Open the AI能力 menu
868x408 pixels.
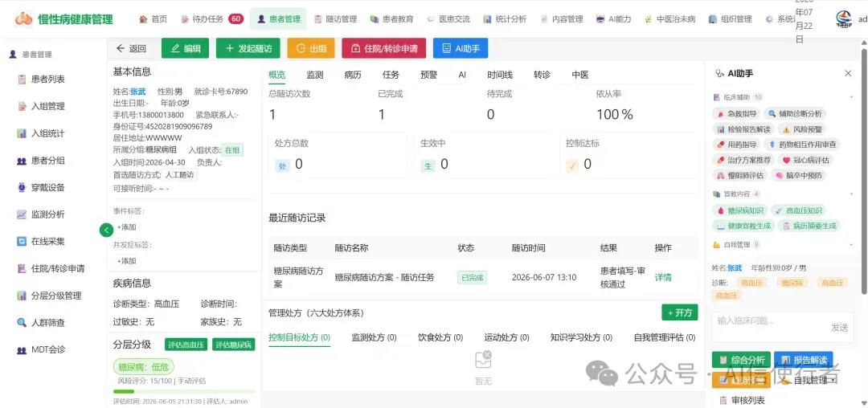(613, 18)
